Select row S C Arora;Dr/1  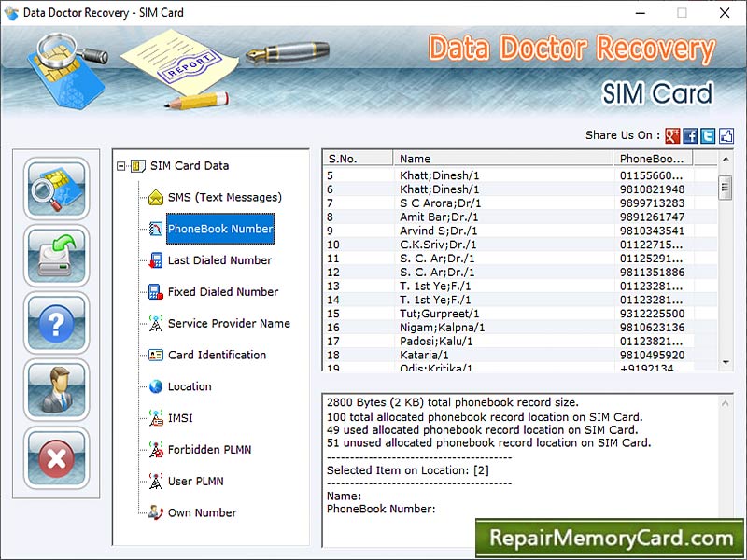coord(520,203)
